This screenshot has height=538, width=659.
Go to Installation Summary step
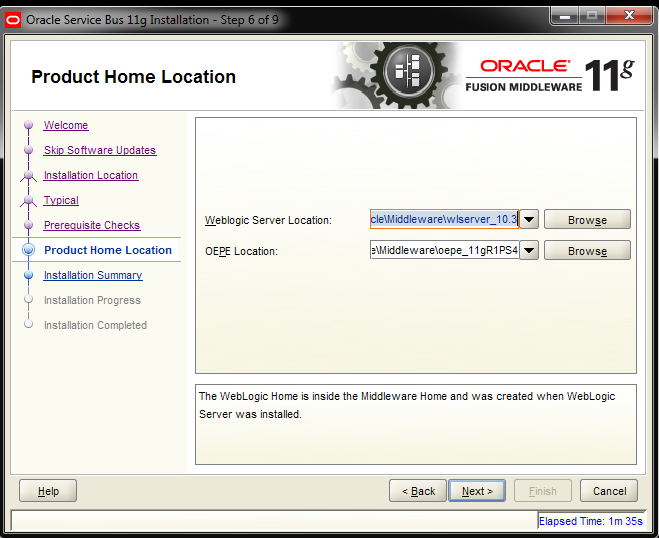click(93, 275)
